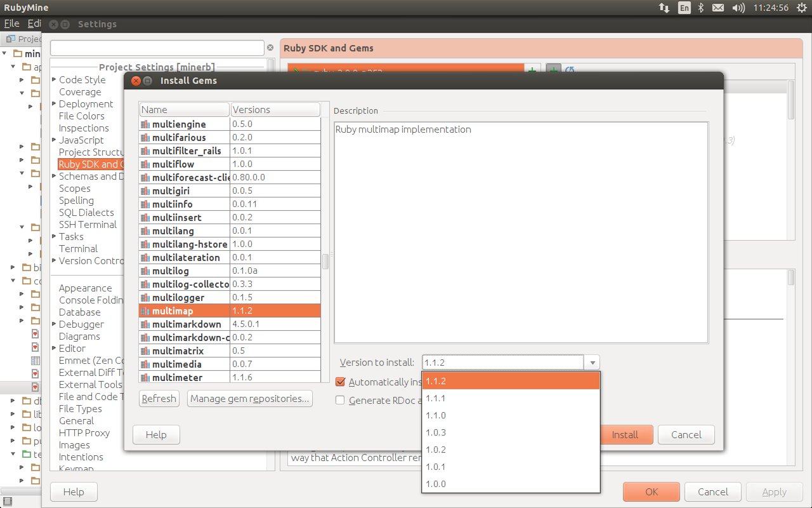The height and width of the screenshot is (508, 812).
Task: Click version cell 0.3.3
Action: (275, 284)
